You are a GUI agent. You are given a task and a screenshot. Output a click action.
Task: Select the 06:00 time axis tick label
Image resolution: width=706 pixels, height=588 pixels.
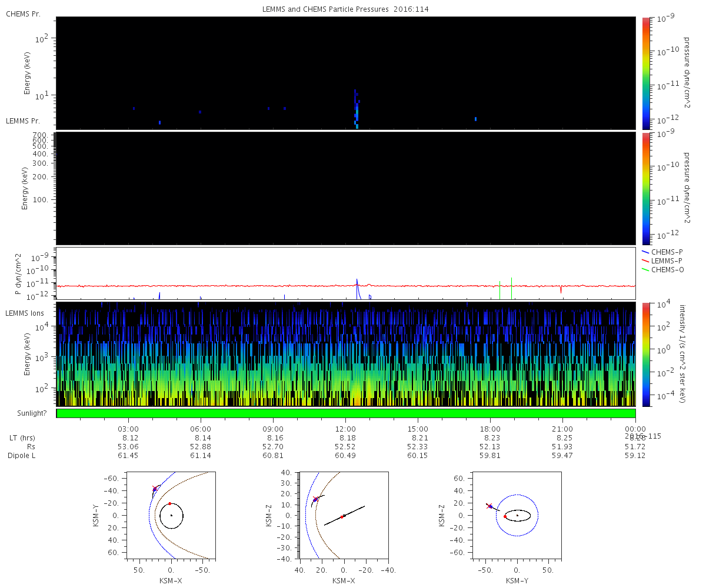click(x=201, y=429)
